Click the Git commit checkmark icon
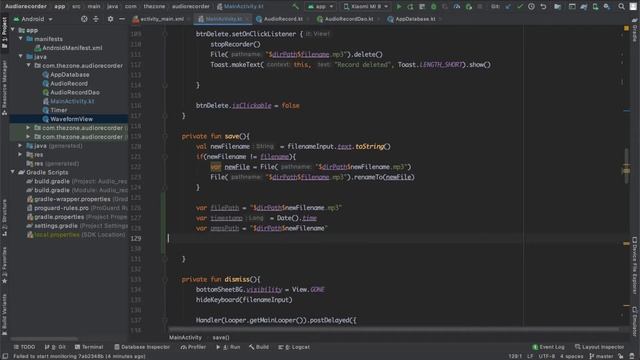Viewport: 640px width, 360px height. [x=520, y=7]
